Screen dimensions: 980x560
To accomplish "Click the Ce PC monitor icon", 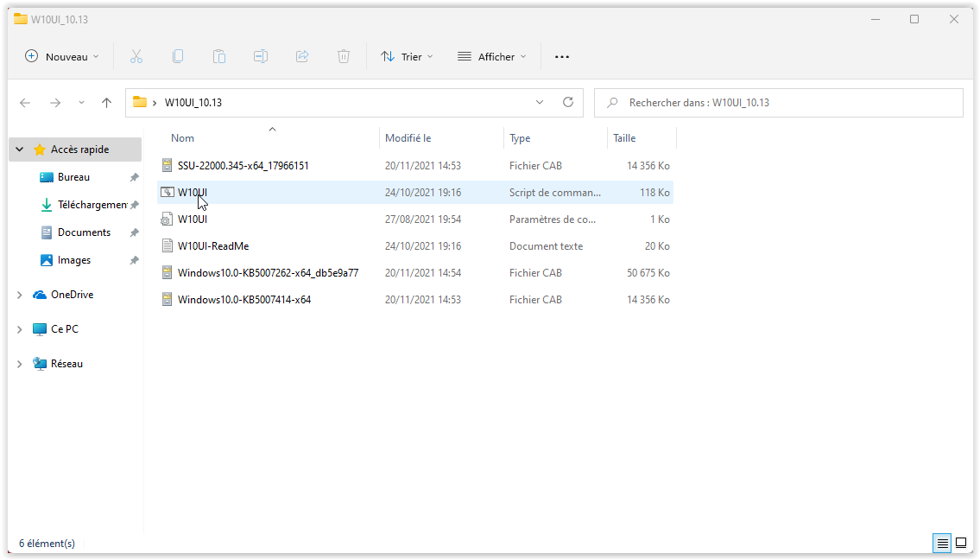I will (x=40, y=329).
